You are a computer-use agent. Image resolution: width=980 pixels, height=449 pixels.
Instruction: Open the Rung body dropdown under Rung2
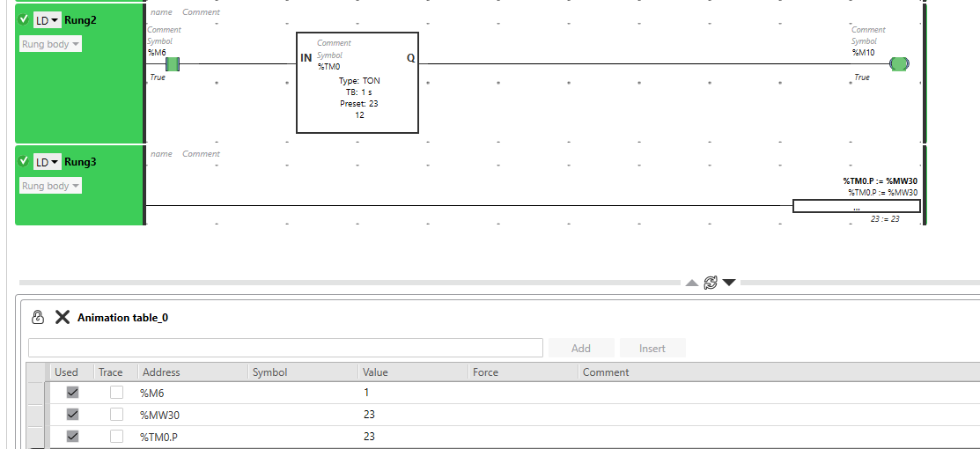pyautogui.click(x=50, y=44)
